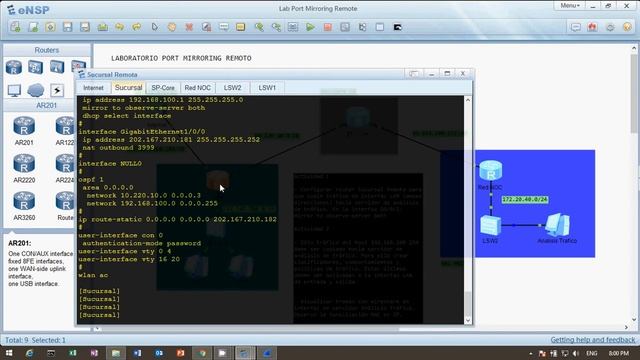Open the Windows Start button

tap(9, 353)
